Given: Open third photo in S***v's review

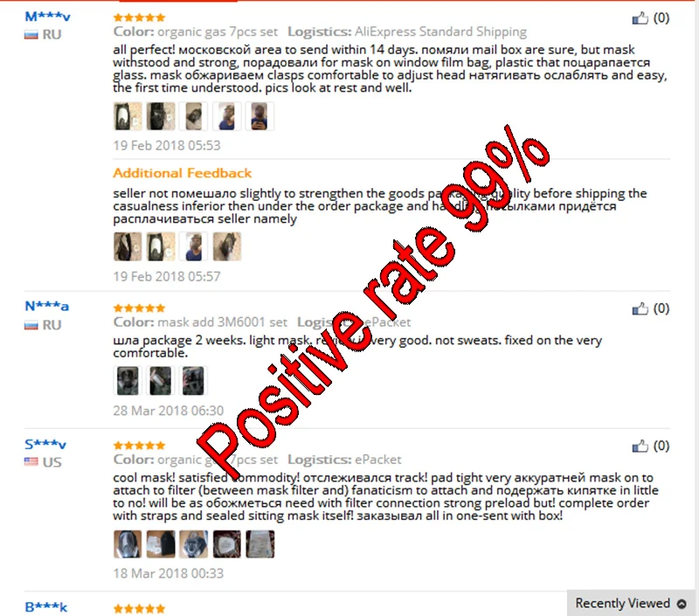Looking at the screenshot, I should [x=193, y=544].
